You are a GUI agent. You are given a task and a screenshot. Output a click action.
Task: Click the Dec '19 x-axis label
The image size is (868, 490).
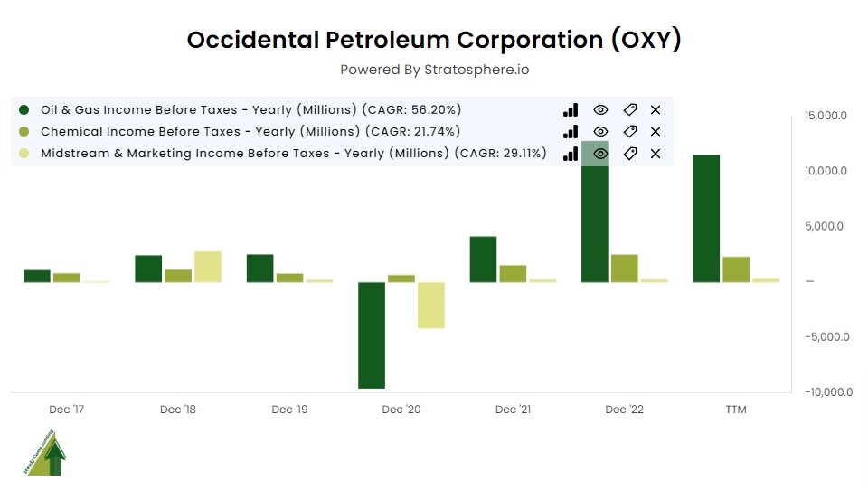pyautogui.click(x=289, y=410)
